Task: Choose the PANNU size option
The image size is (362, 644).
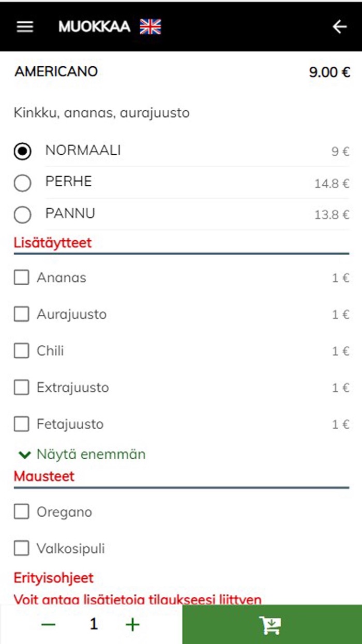Action: [22, 214]
